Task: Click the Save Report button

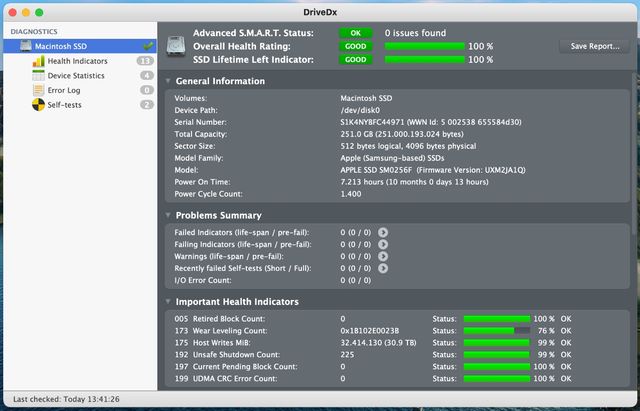Action: coord(594,46)
